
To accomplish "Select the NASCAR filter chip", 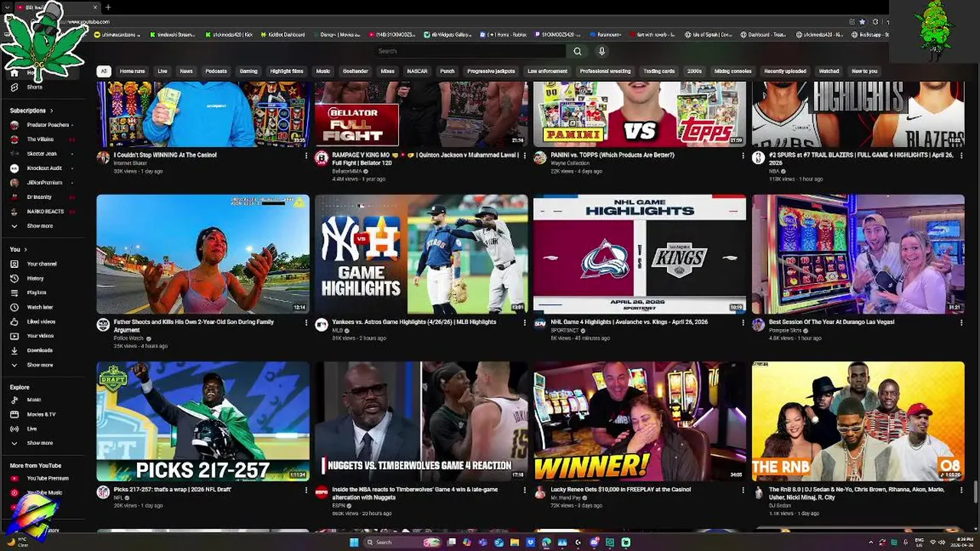I will pyautogui.click(x=417, y=71).
